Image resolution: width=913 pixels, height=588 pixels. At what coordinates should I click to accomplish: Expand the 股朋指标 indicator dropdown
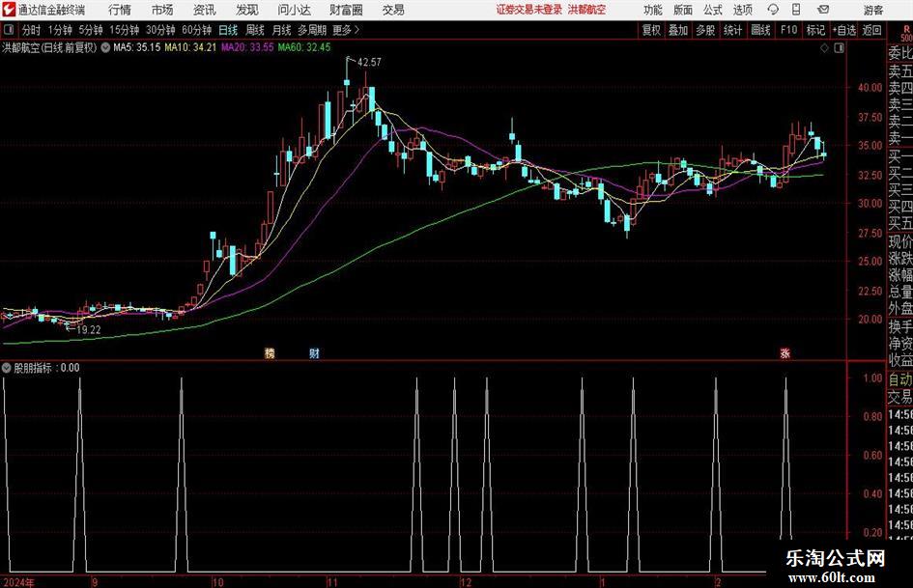click(x=7, y=367)
